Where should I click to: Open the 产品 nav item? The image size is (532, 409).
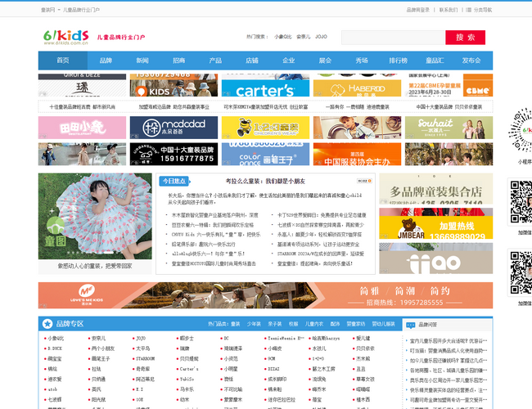tap(215, 61)
